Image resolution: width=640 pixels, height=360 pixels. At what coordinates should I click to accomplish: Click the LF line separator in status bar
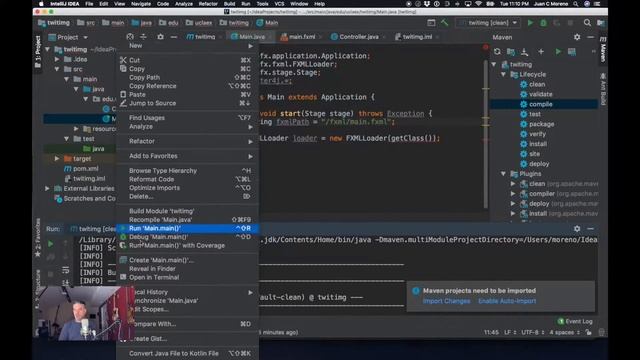[x=510, y=332]
